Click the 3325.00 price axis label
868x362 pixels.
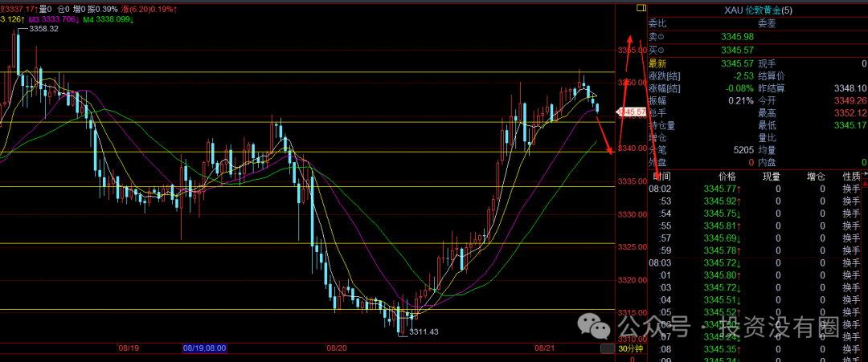click(632, 247)
